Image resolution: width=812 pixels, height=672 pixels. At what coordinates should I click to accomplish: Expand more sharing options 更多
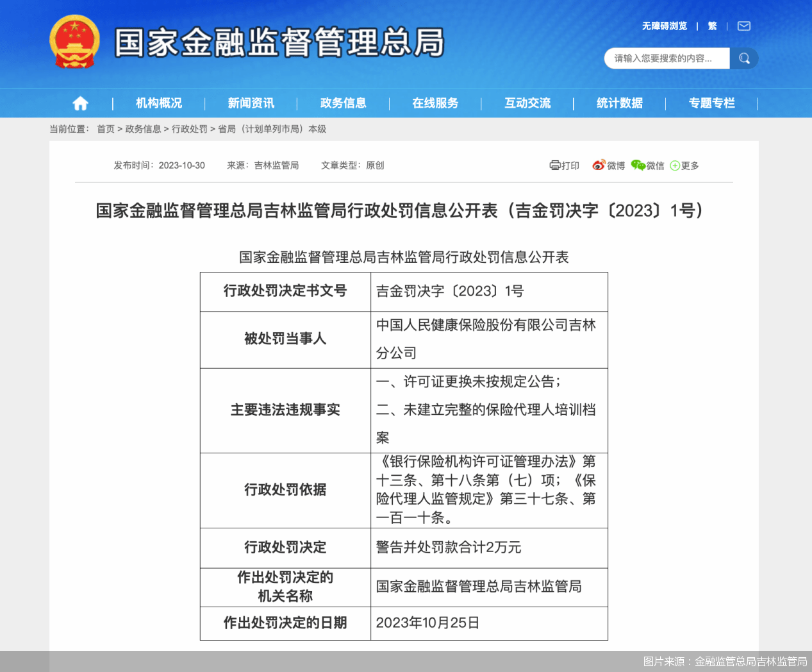[684, 165]
